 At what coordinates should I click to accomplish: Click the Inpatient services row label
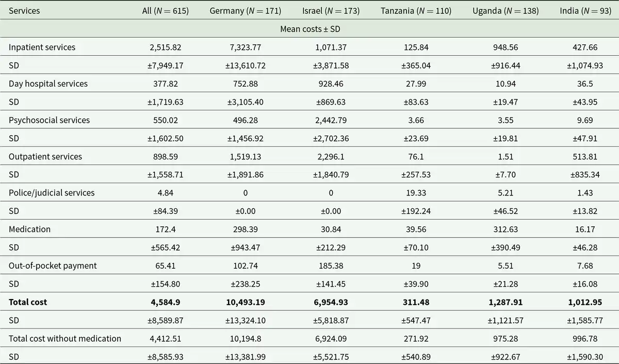tap(42, 47)
